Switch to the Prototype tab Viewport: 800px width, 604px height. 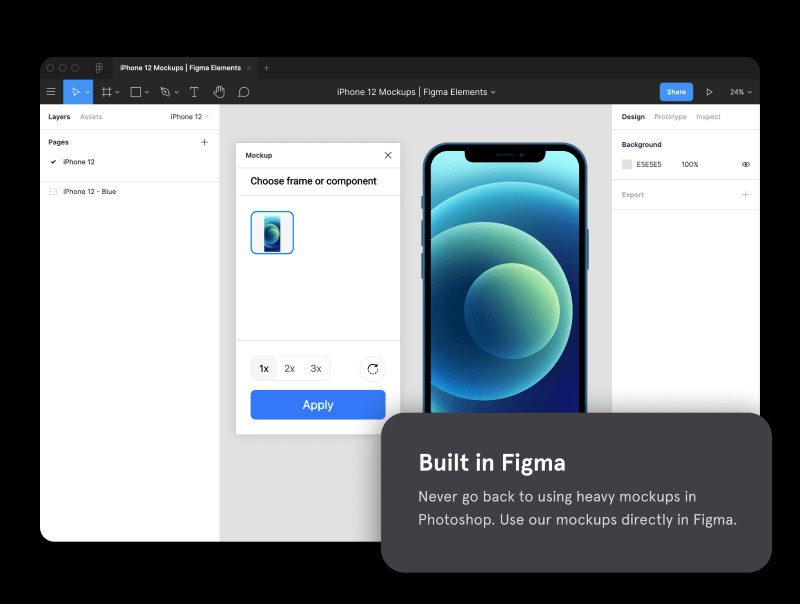(x=670, y=117)
